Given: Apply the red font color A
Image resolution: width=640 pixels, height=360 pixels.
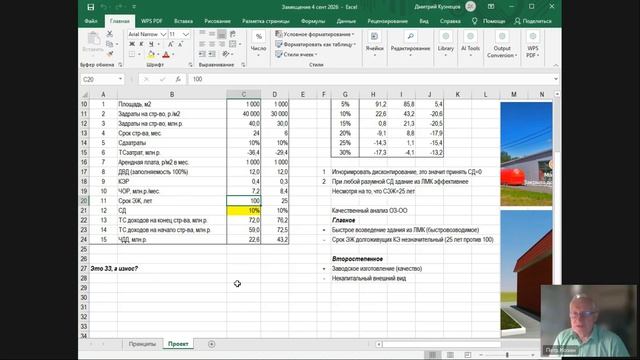Looking at the screenshot, I should (x=166, y=54).
